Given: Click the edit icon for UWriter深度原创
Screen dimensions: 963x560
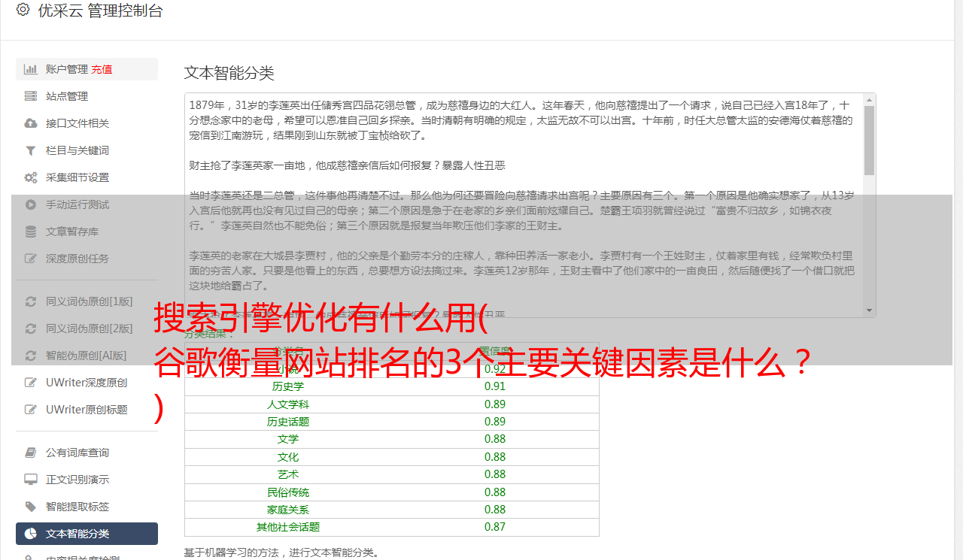Looking at the screenshot, I should [x=31, y=383].
